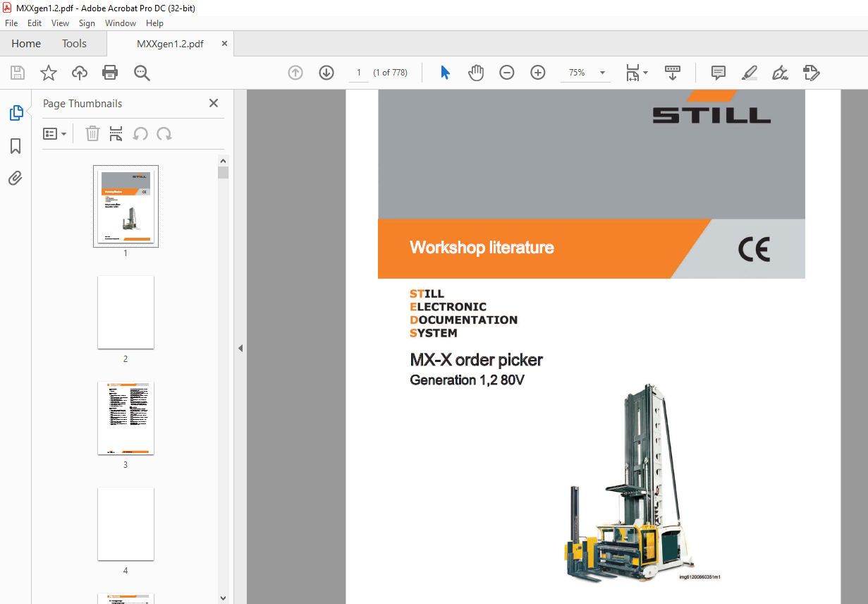Viewport: 868px width, 604px height.
Task: Activate the Hand pan tool
Action: (476, 73)
